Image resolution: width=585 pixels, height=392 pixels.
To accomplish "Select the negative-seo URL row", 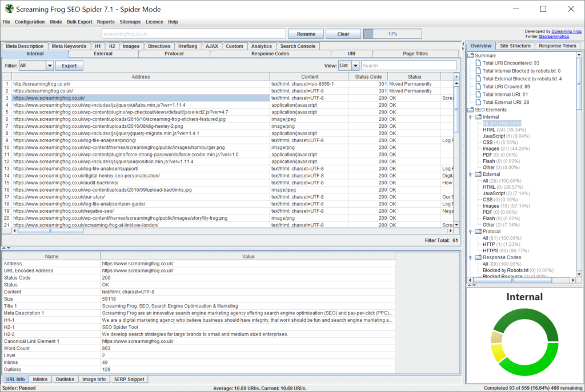I will coord(228,211).
